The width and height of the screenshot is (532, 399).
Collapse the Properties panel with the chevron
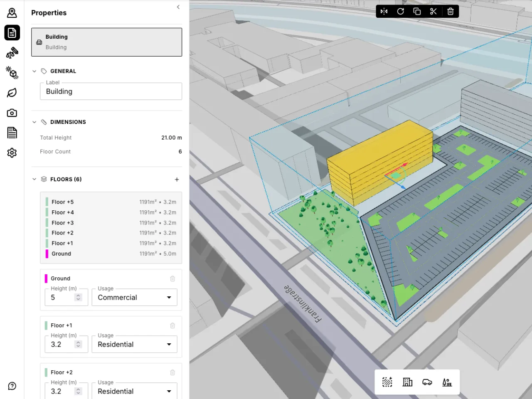(x=178, y=7)
